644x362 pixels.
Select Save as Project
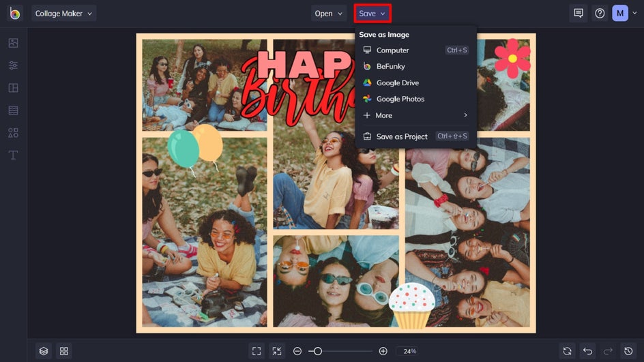402,136
